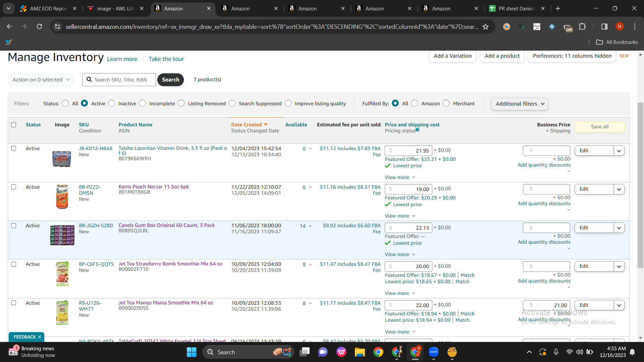Expand View more for Jet Tea Strawberry Bomb
Image resolution: width=644 pixels, height=362 pixels.
400,293
